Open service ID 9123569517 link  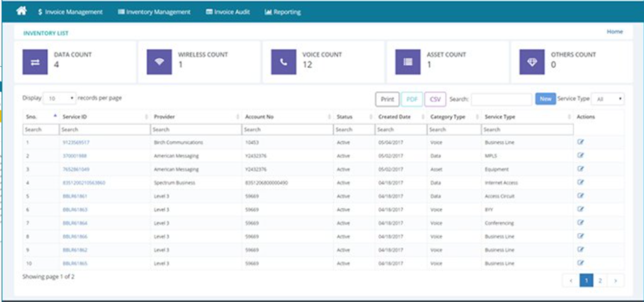[75, 143]
